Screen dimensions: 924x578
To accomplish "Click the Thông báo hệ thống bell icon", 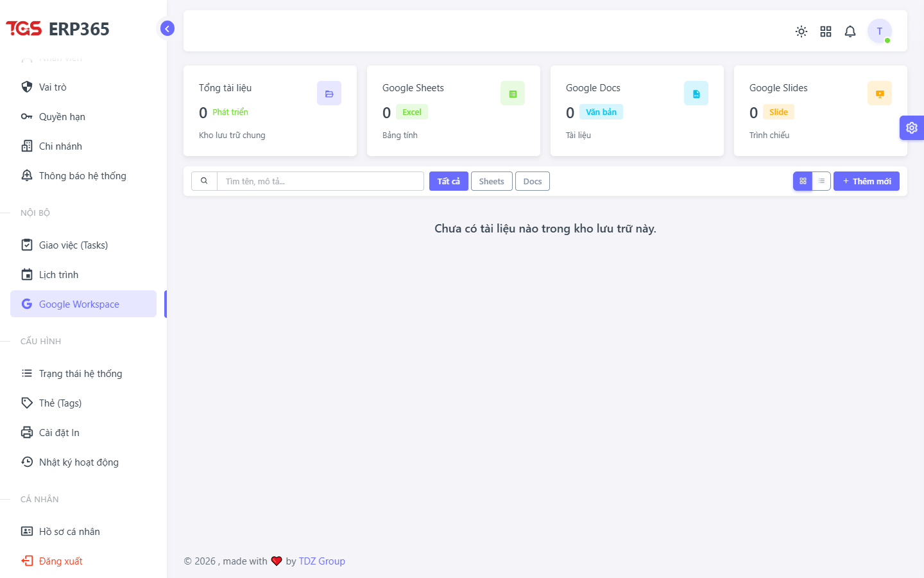I will [27, 175].
